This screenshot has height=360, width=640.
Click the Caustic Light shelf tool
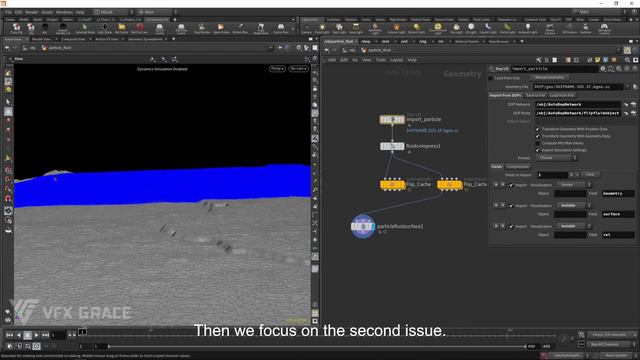coord(487,28)
